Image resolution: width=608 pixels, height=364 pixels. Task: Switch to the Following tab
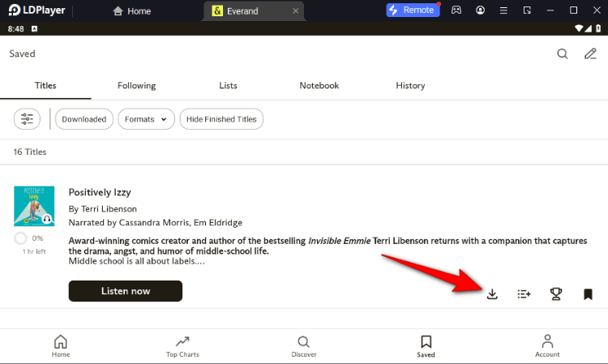(x=136, y=85)
